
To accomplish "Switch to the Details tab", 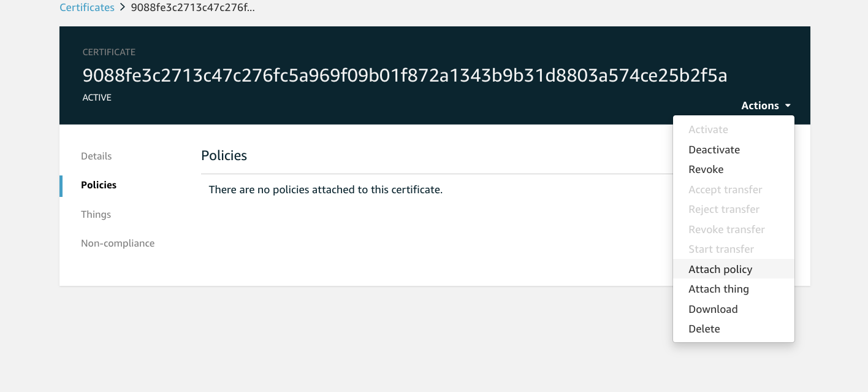I will click(x=96, y=156).
